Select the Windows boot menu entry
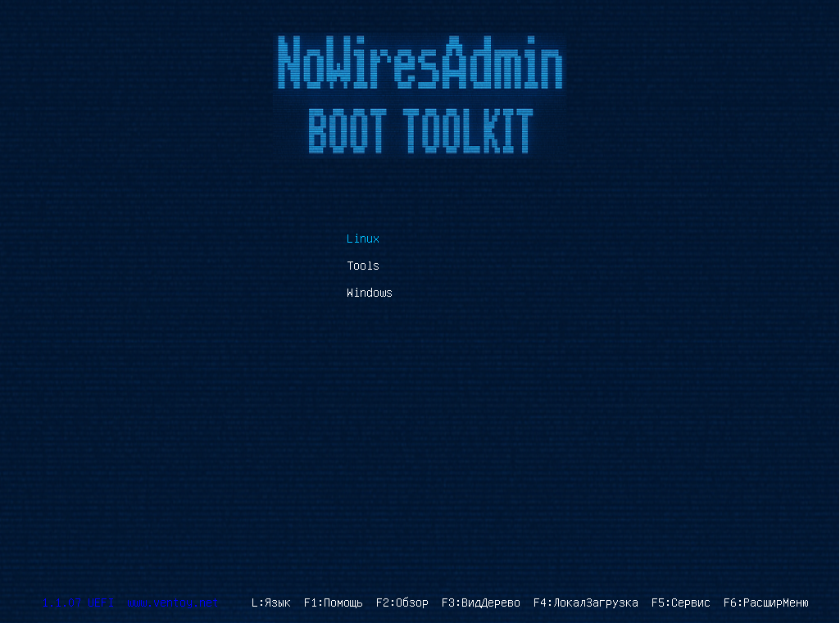 pos(369,293)
